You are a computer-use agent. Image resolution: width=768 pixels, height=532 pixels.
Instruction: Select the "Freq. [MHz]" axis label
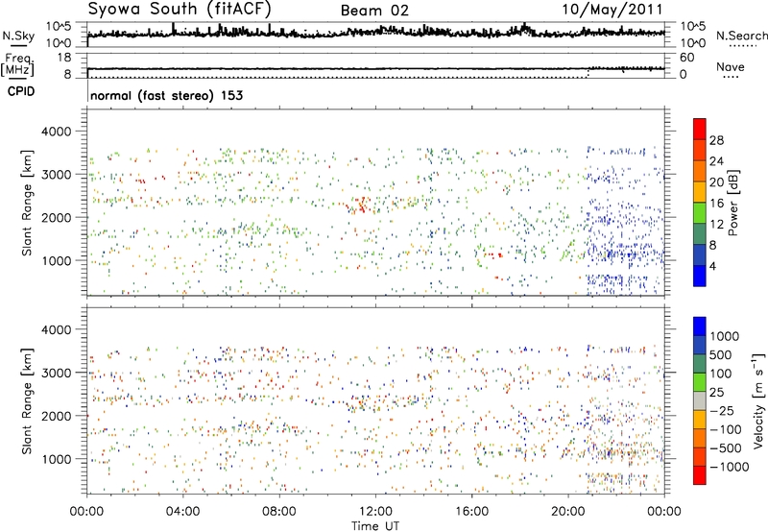click(17, 64)
